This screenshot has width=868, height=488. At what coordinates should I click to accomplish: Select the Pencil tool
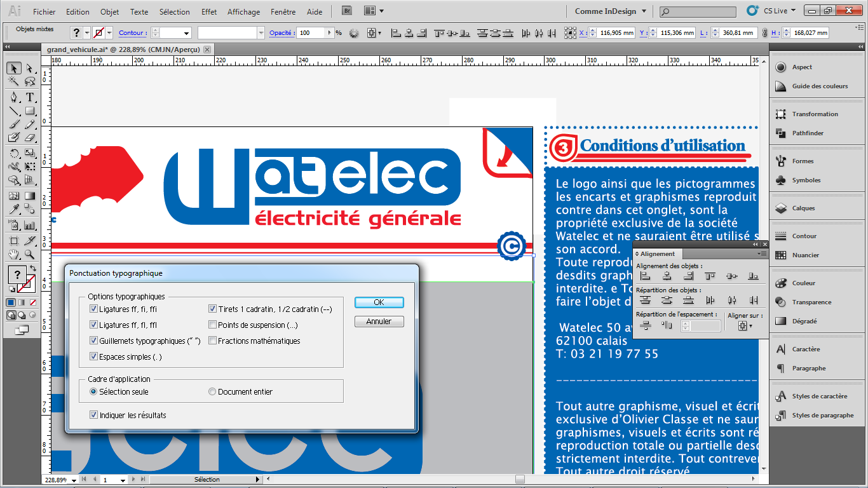coord(29,125)
